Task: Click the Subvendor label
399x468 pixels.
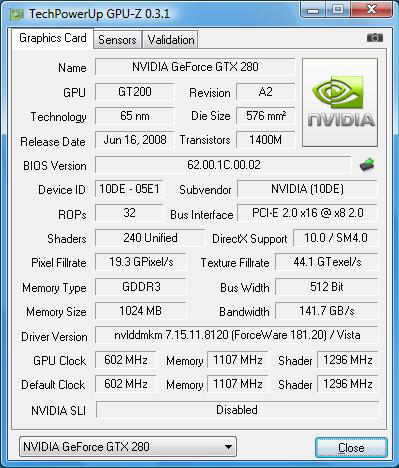Action: [205, 190]
